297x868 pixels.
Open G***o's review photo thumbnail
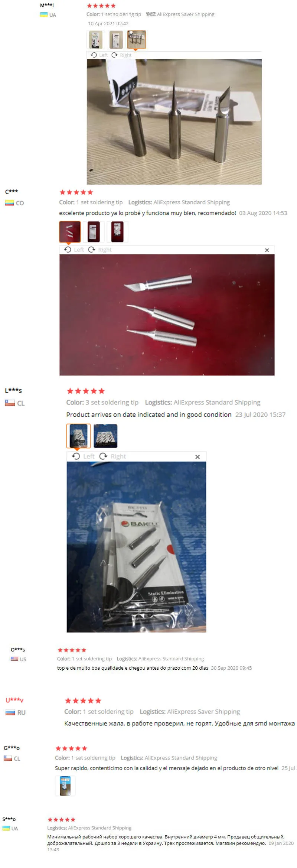65,786
